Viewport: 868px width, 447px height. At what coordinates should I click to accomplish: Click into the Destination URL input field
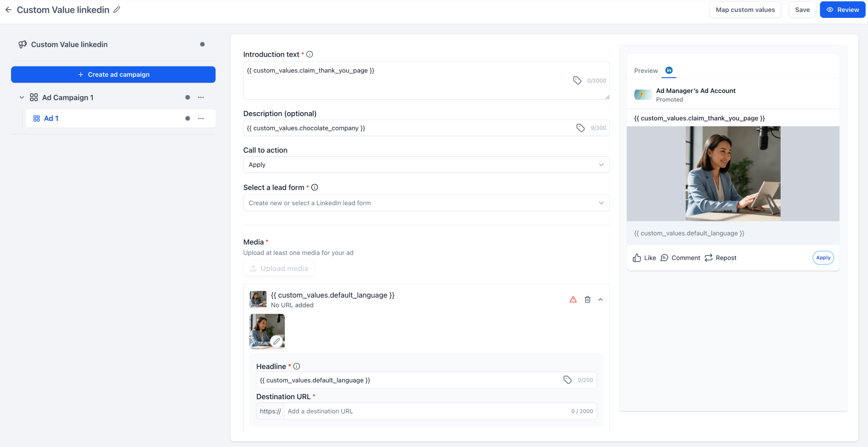(x=426, y=411)
